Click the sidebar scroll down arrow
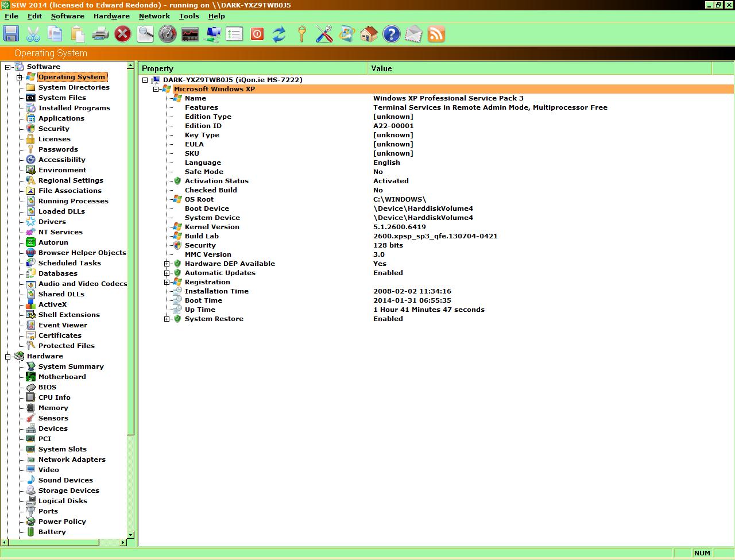 click(131, 535)
